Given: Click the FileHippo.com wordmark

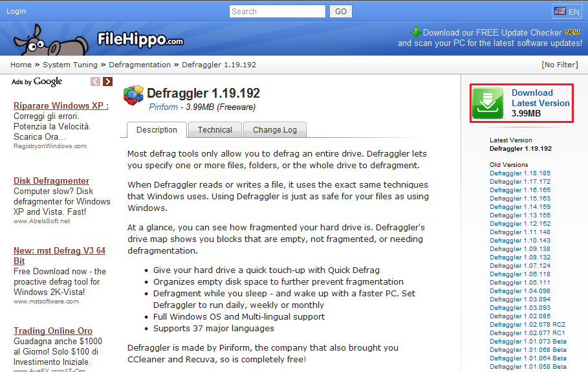Looking at the screenshot, I should [140, 39].
